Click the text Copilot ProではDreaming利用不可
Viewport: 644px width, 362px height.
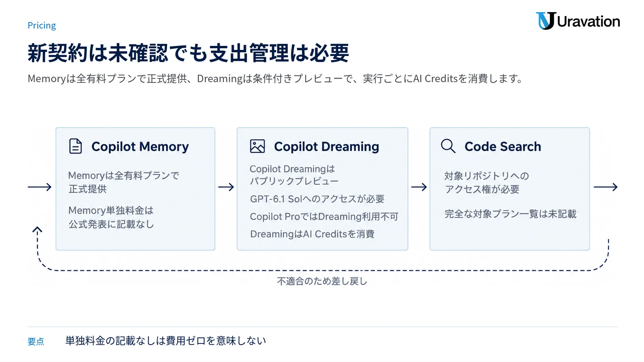pos(324,216)
